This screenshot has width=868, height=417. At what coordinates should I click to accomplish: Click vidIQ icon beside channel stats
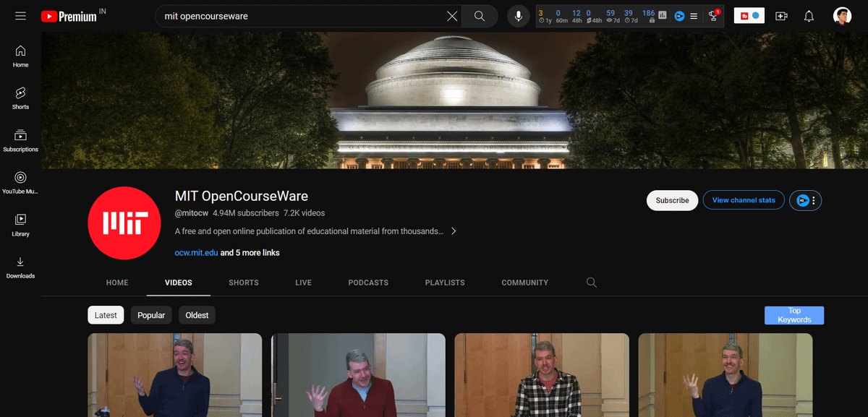click(802, 200)
